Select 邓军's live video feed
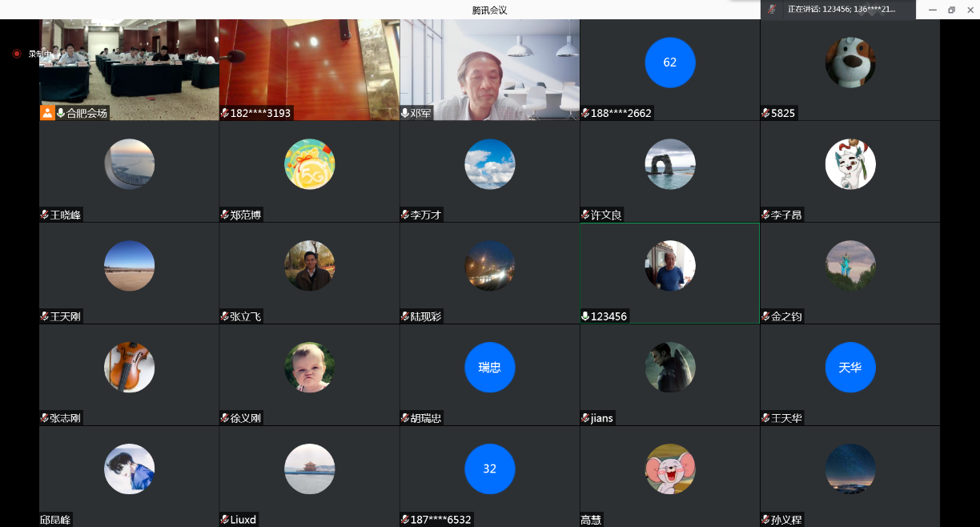980x527 pixels. 489,68
